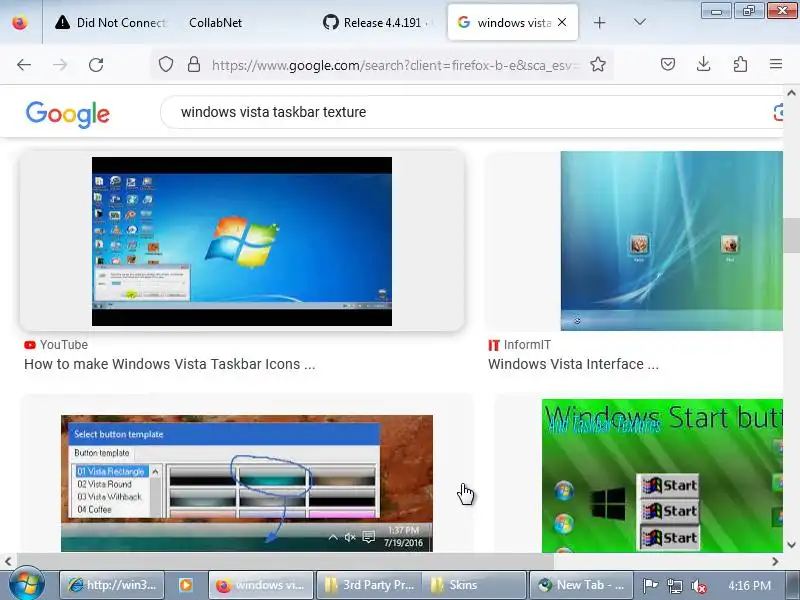The height and width of the screenshot is (600, 800).
Task: Reload the current page
Action: pyautogui.click(x=96, y=65)
